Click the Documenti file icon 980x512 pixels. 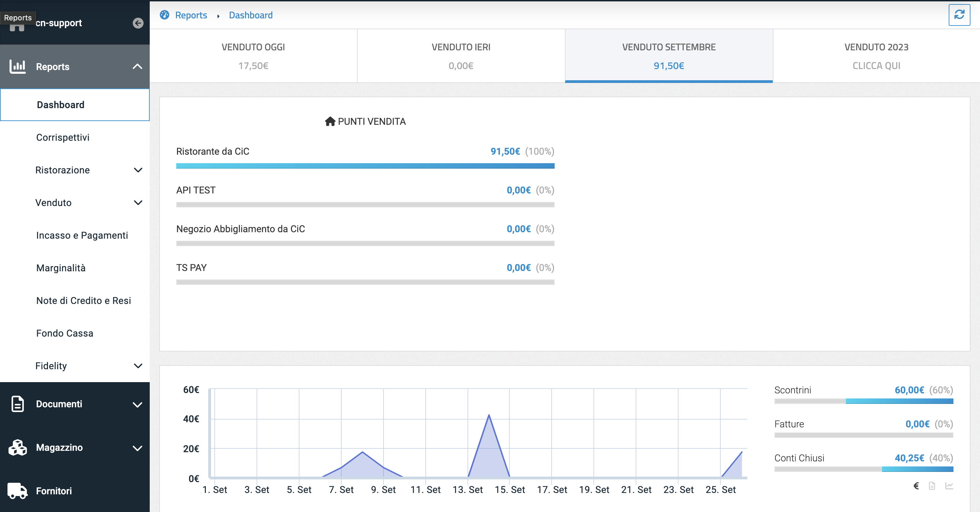point(17,404)
